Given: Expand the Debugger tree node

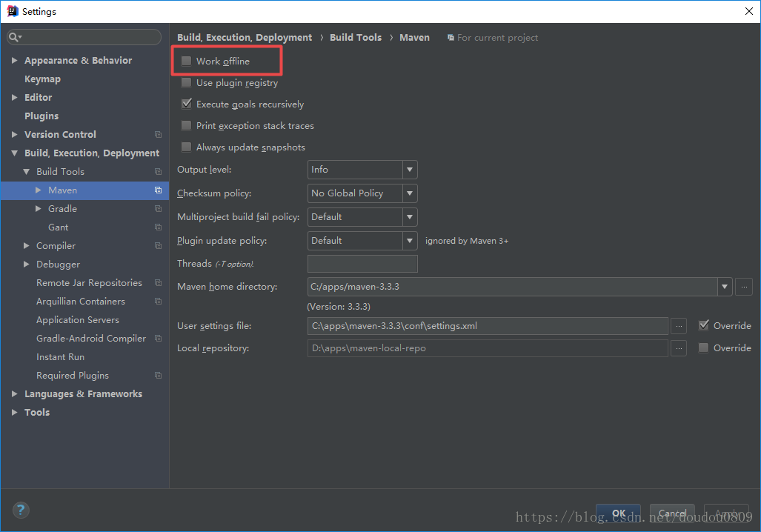Looking at the screenshot, I should coord(26,264).
